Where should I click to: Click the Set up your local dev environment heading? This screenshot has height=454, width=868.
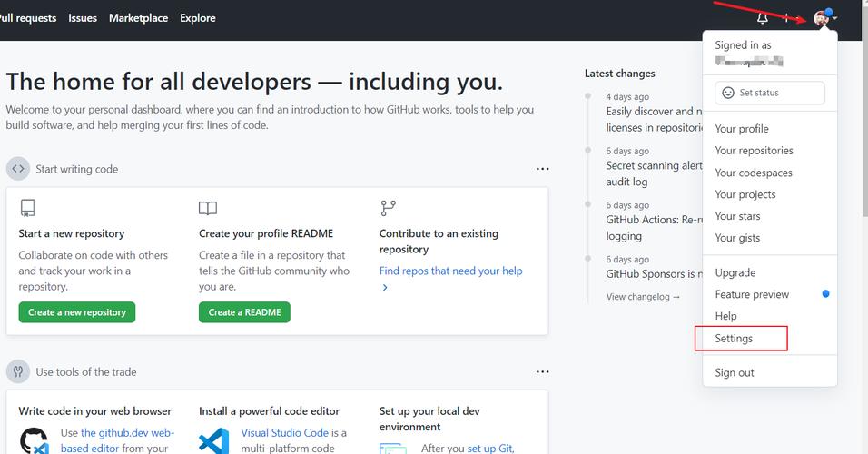[429, 419]
